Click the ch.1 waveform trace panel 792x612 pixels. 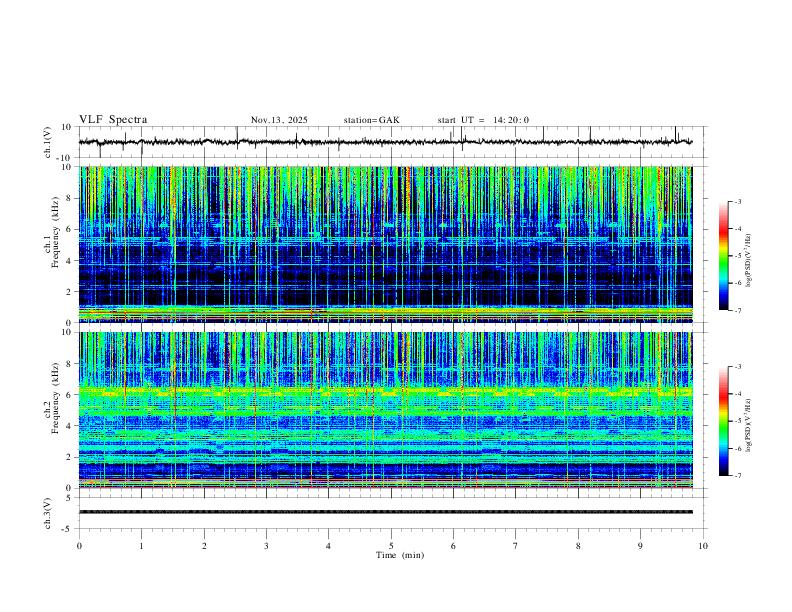tap(392, 142)
